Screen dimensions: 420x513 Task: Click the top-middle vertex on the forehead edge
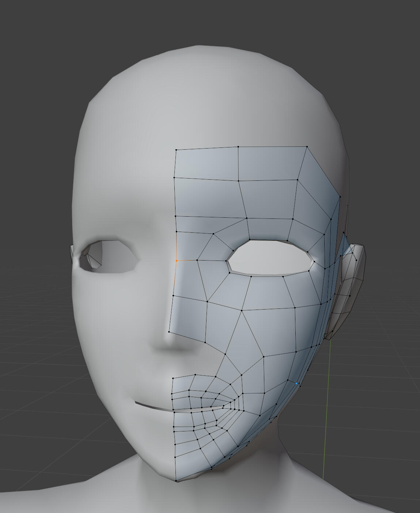(x=238, y=147)
